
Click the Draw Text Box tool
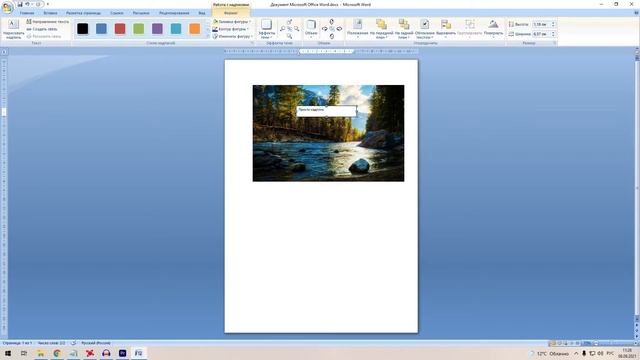(x=13, y=29)
